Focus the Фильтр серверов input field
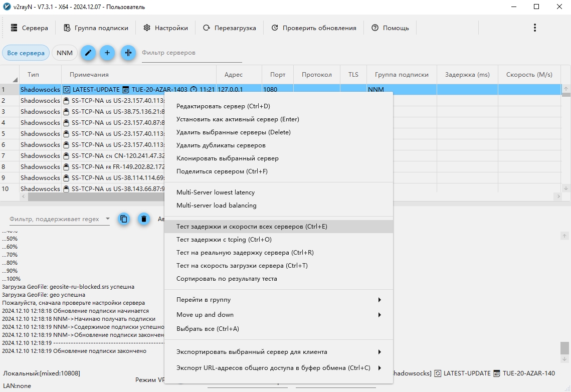The height and width of the screenshot is (392, 571). click(192, 53)
